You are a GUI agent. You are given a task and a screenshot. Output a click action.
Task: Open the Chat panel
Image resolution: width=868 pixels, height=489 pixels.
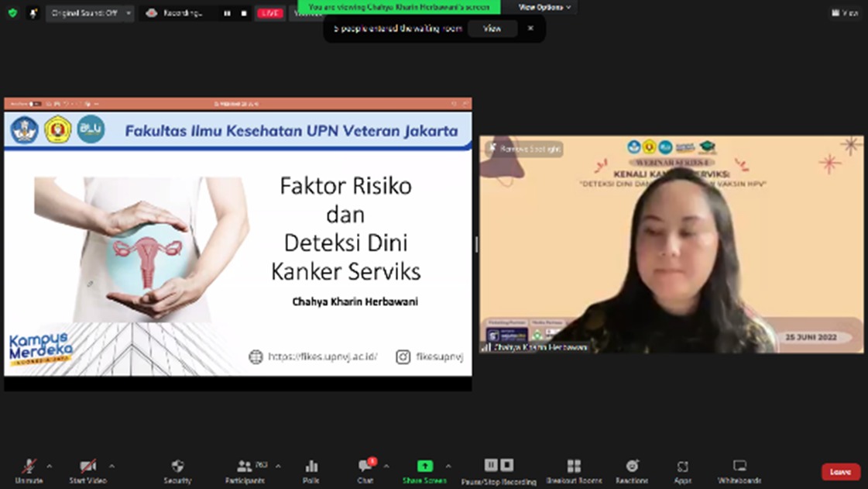pos(365,470)
